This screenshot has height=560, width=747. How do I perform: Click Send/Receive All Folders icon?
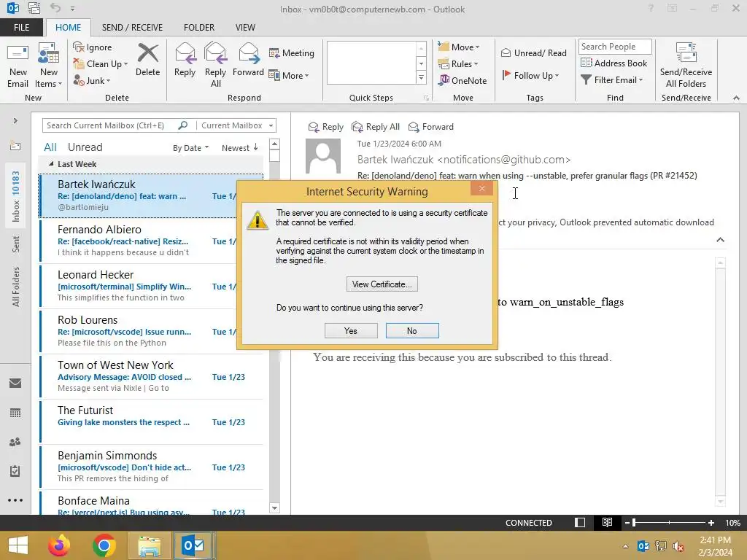686,52
